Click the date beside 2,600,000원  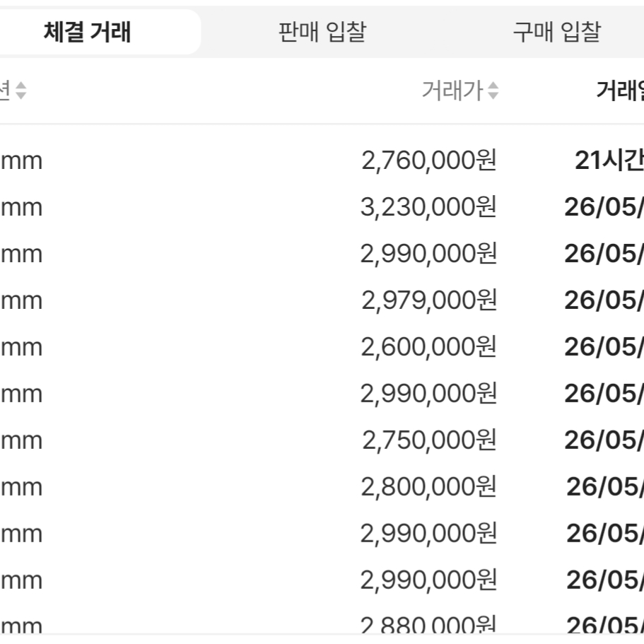click(x=604, y=347)
